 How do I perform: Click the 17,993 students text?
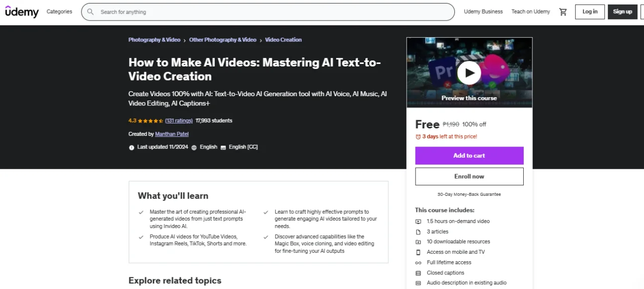click(x=214, y=121)
